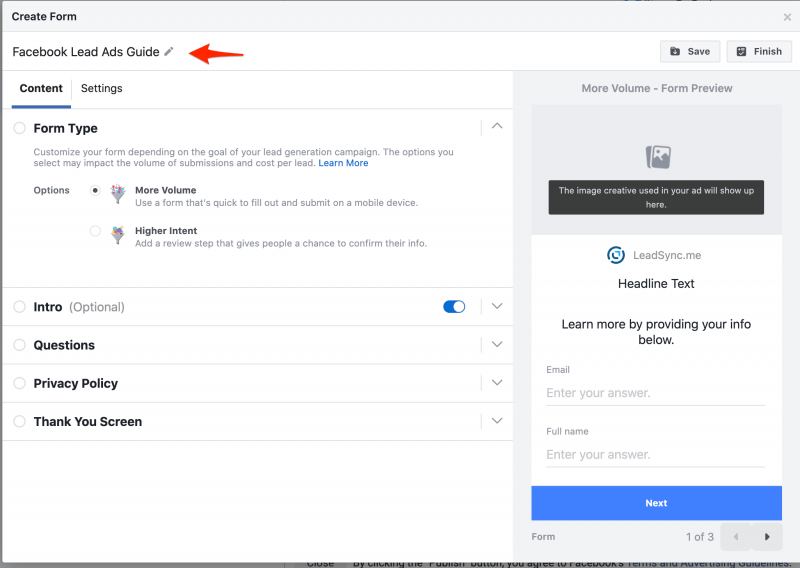Click the Save button
Screen dimensions: 800x568
coord(690,52)
